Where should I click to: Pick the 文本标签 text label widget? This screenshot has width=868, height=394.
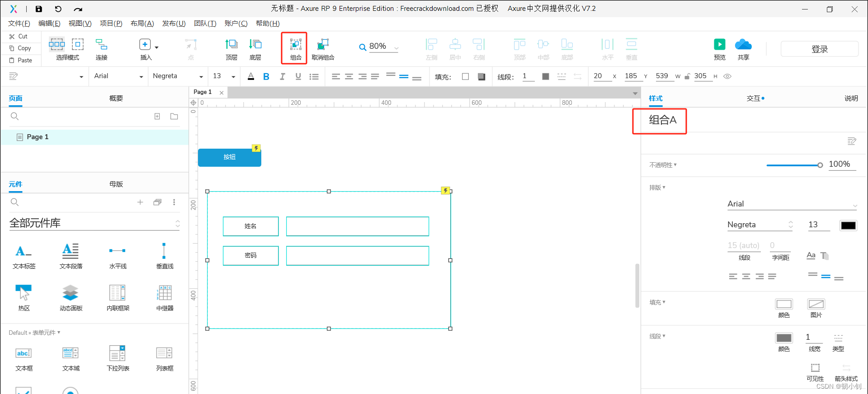pyautogui.click(x=24, y=256)
